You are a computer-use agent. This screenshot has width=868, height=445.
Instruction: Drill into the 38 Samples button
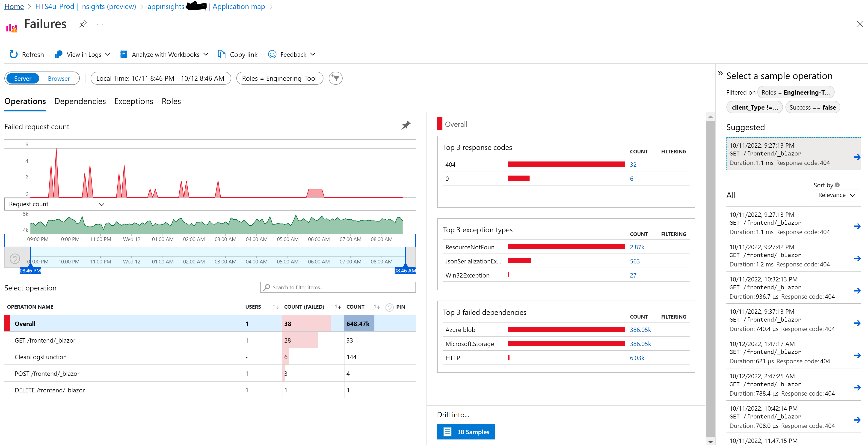pyautogui.click(x=466, y=432)
